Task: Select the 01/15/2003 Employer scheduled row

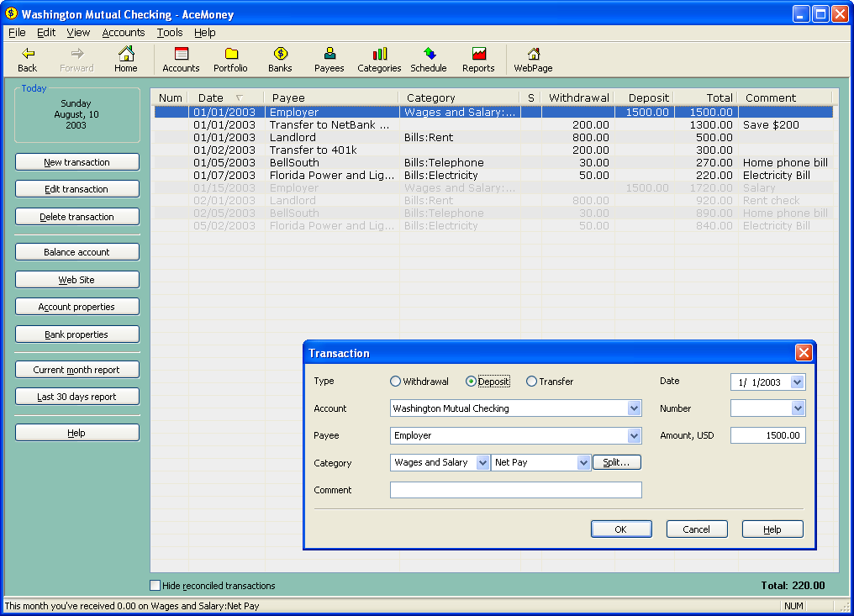Action: coord(493,188)
